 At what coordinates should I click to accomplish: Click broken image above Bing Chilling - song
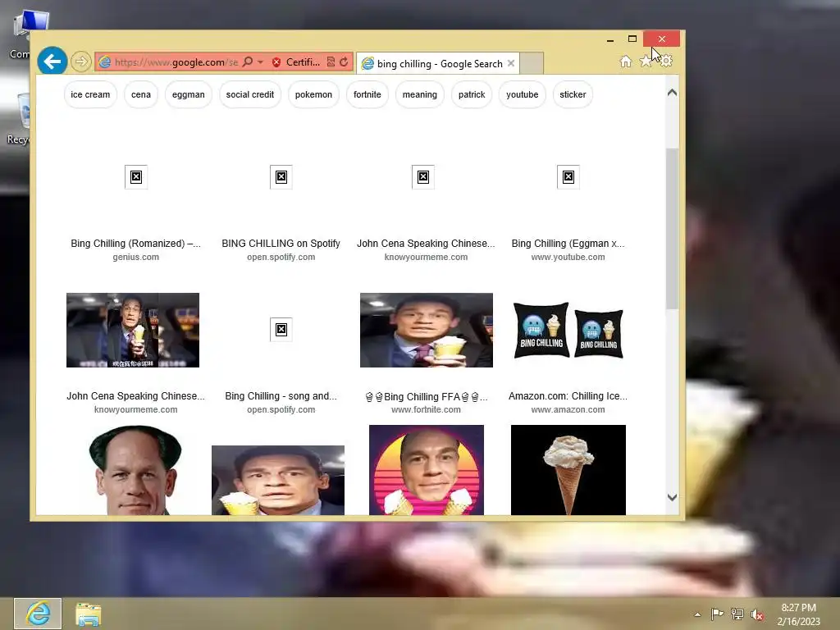(x=281, y=330)
